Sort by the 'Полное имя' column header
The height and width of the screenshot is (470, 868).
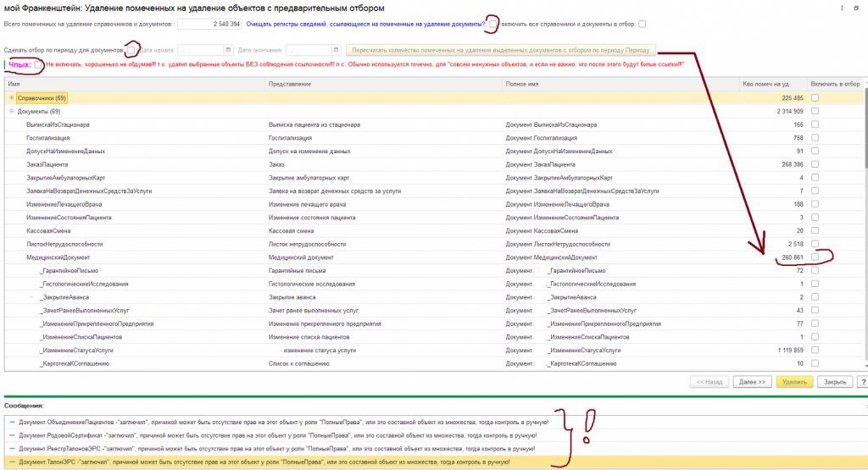click(x=620, y=84)
